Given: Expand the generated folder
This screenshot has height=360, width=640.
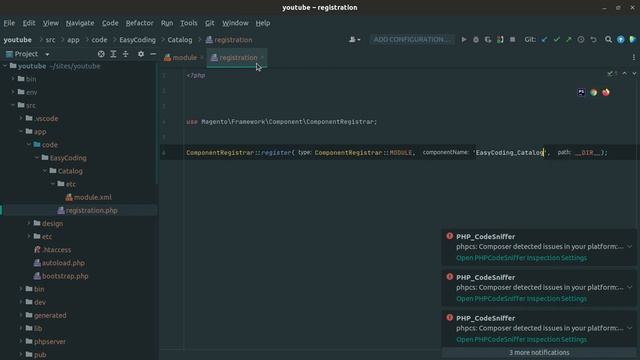Looking at the screenshot, I should click(21, 315).
